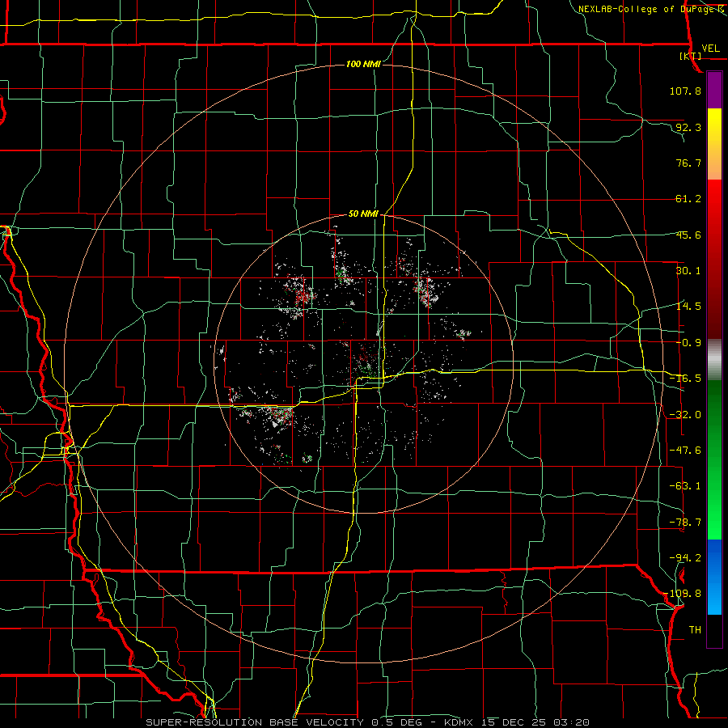Click the VEL legend title
This screenshot has height=728, width=728.
[711, 49]
